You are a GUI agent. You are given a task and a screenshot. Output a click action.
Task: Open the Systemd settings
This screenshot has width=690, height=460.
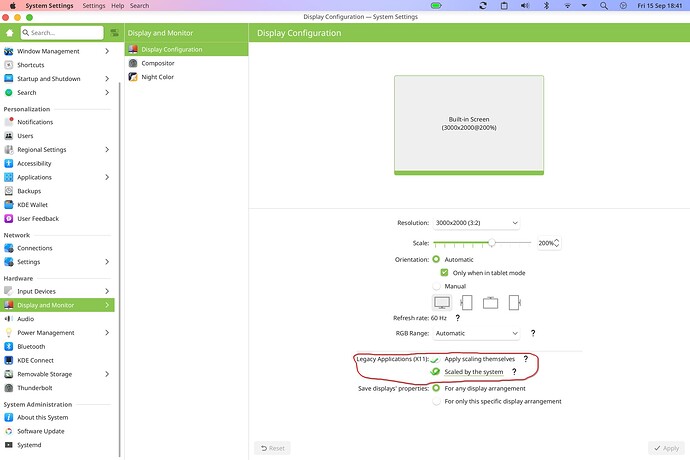click(x=57, y=445)
